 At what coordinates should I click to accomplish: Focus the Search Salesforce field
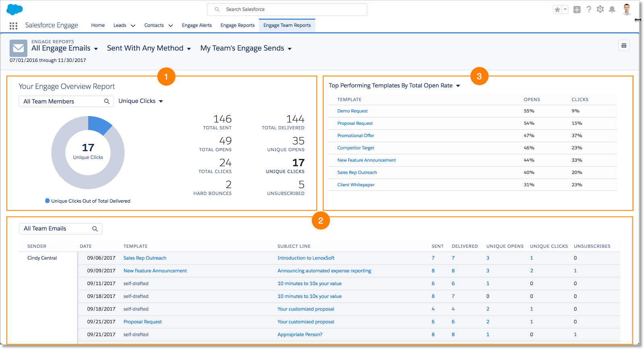(287, 9)
